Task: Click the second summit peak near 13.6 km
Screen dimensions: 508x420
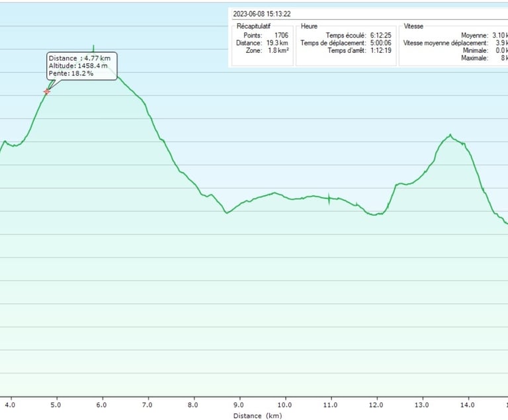Action: point(450,135)
